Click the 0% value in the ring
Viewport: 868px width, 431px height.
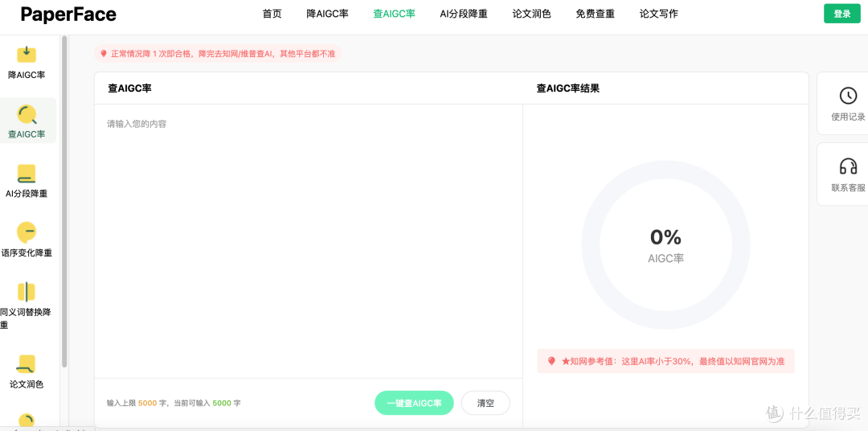click(666, 237)
